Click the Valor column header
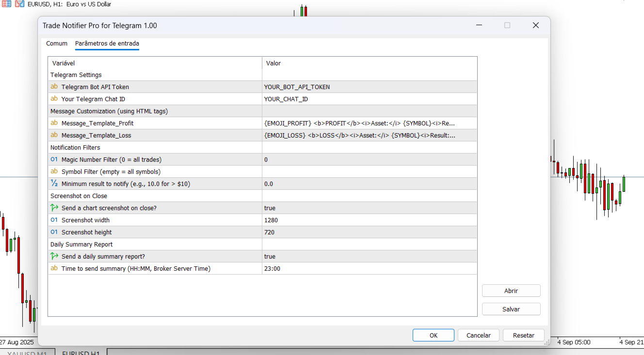Viewport: 644px width, 355px height. (x=370, y=63)
